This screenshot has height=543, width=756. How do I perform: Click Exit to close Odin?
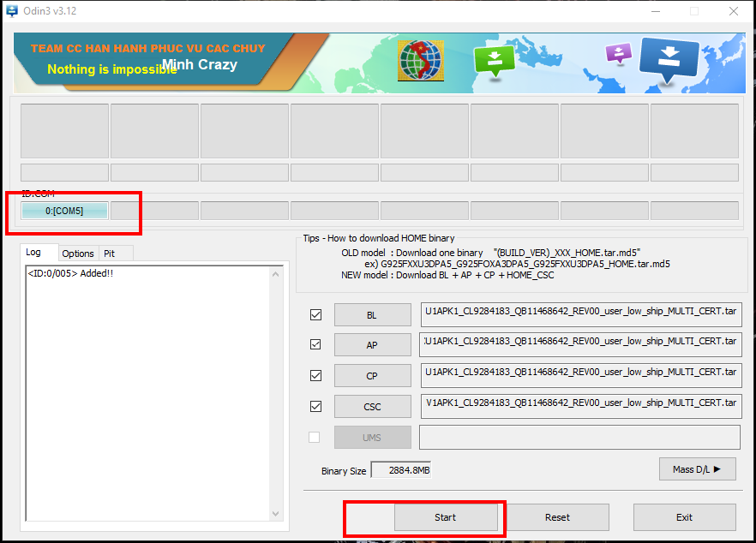coord(685,517)
